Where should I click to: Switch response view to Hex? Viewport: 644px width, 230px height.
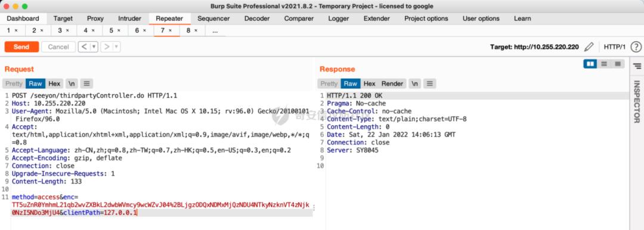pos(369,83)
